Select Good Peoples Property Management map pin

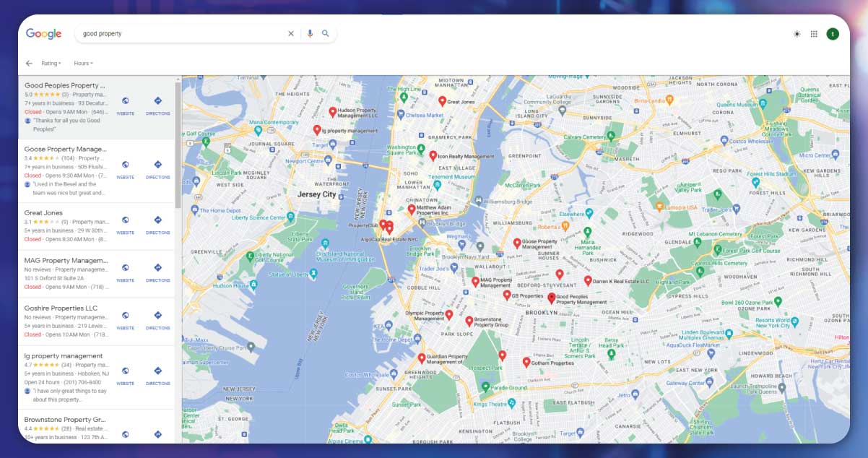point(552,298)
